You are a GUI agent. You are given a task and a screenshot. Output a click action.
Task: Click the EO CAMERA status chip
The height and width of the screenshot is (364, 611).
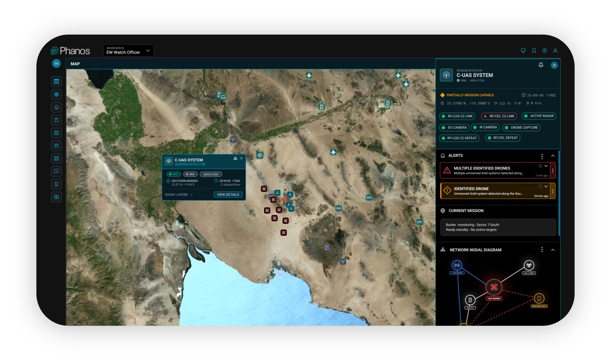(454, 128)
